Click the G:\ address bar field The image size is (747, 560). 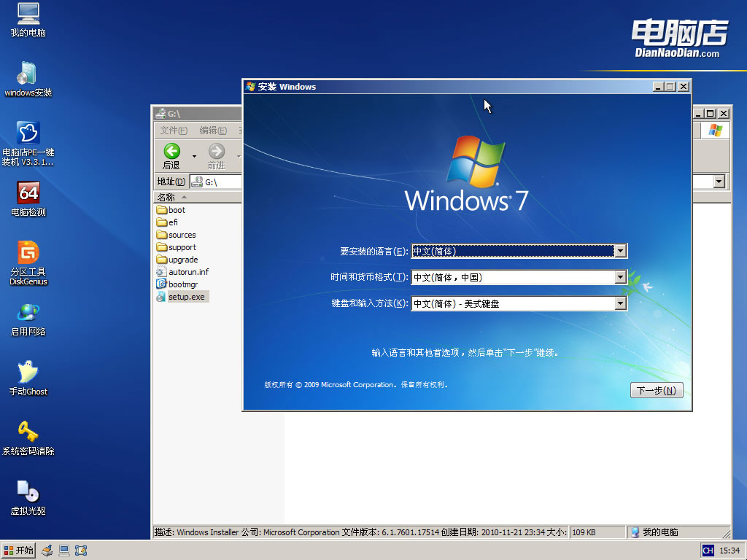point(219,182)
